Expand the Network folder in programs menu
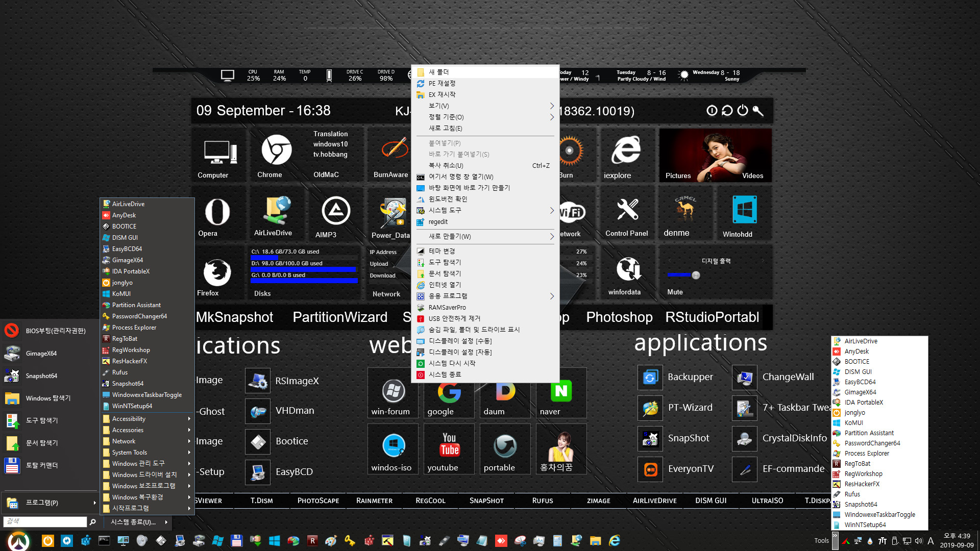980x551 pixels. (147, 441)
